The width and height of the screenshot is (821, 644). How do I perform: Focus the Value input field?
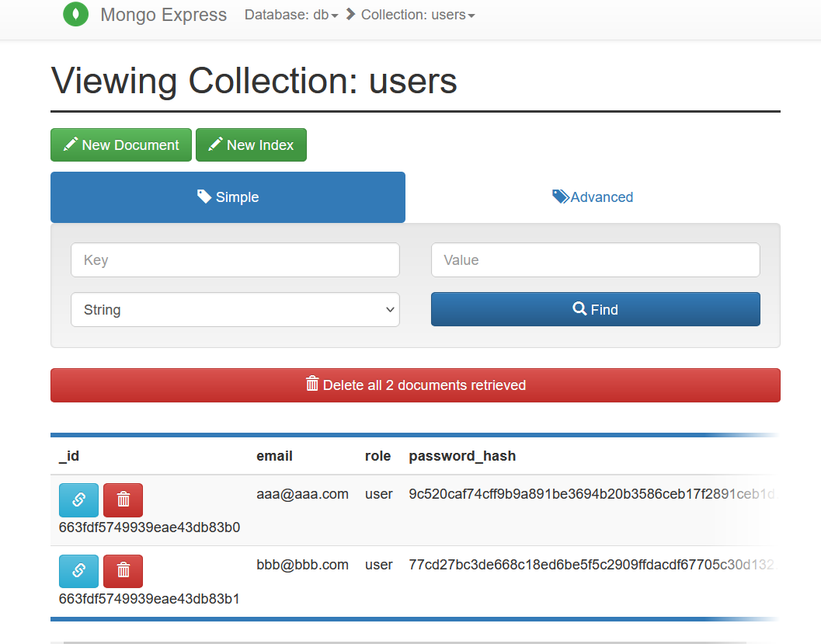[595, 259]
